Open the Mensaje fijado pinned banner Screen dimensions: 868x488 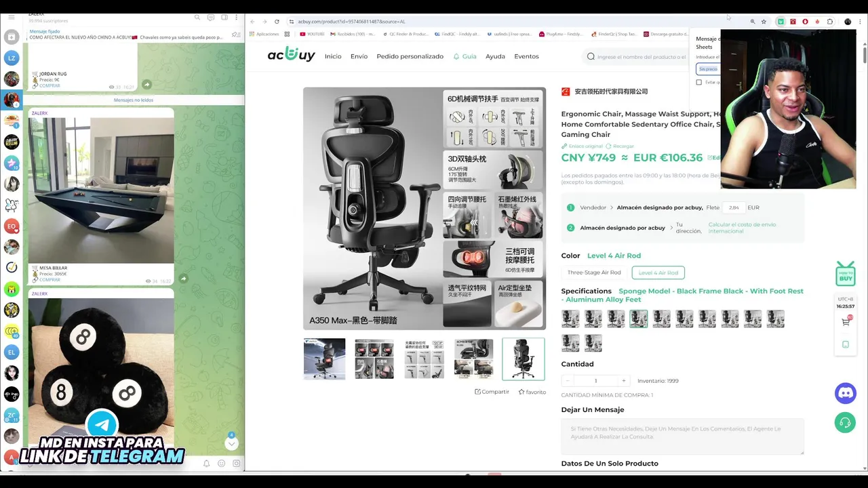click(x=125, y=35)
